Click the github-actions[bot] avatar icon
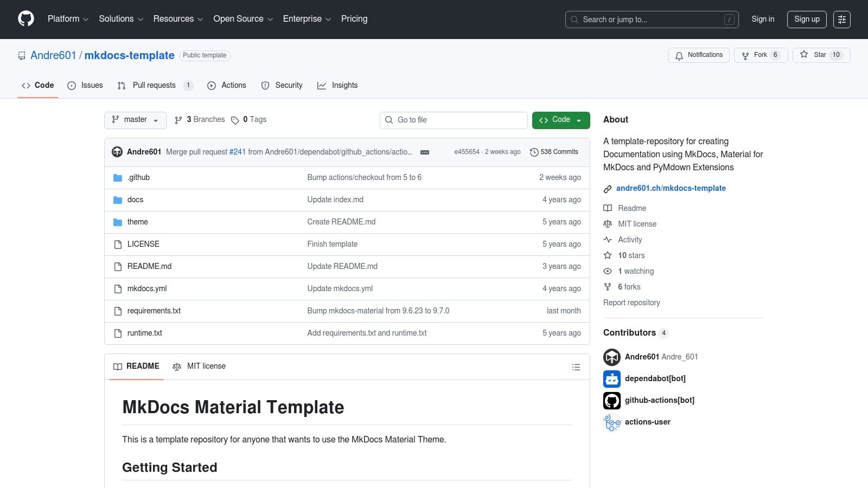 click(612, 400)
